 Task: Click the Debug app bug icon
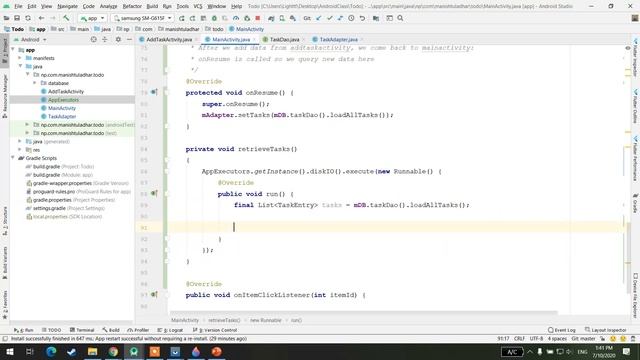pos(214,18)
